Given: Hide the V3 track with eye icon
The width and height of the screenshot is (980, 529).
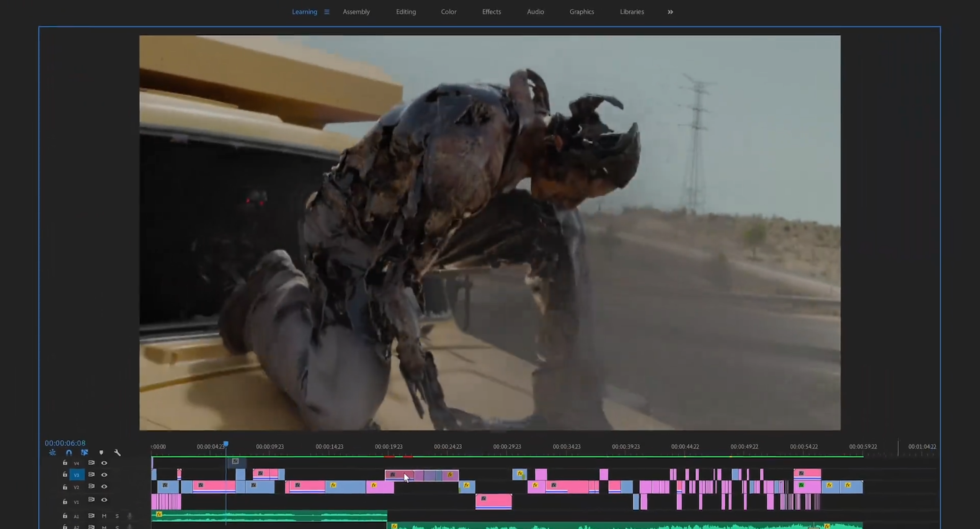Looking at the screenshot, I should 104,475.
